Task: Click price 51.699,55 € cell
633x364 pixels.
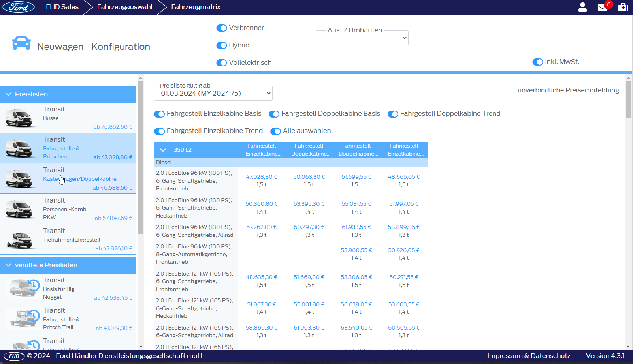Action: pos(356,177)
